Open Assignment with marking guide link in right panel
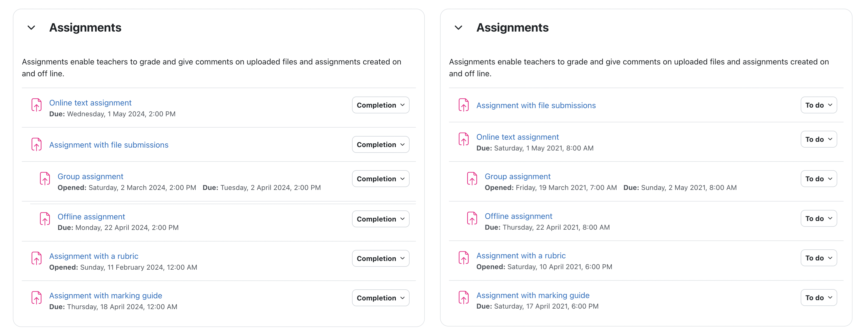Image resolution: width=868 pixels, height=332 pixels. [533, 295]
